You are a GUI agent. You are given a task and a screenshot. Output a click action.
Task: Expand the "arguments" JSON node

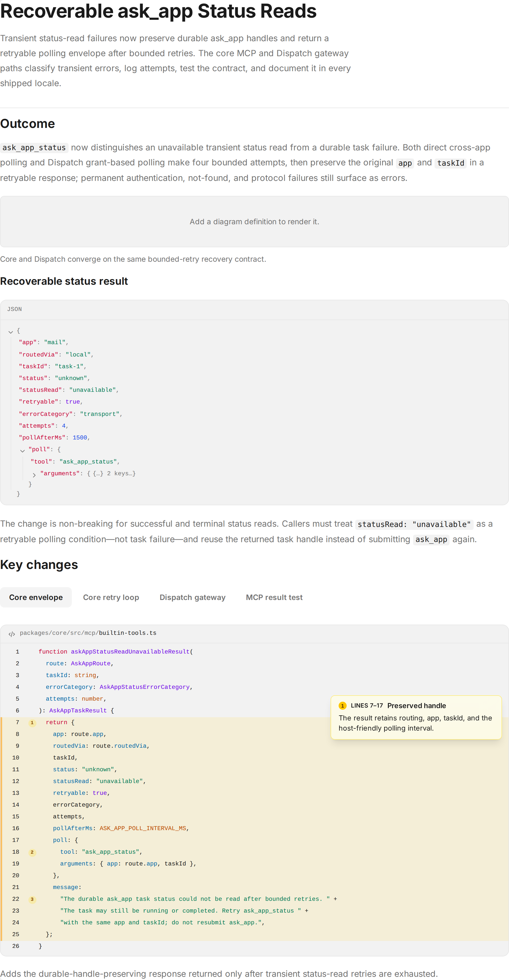(34, 474)
